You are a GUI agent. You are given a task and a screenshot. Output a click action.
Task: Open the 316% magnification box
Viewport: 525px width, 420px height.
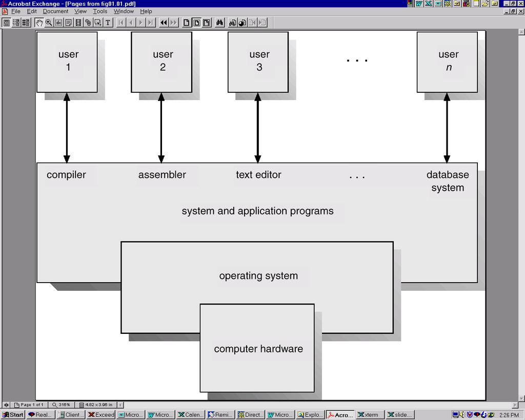[62, 405]
